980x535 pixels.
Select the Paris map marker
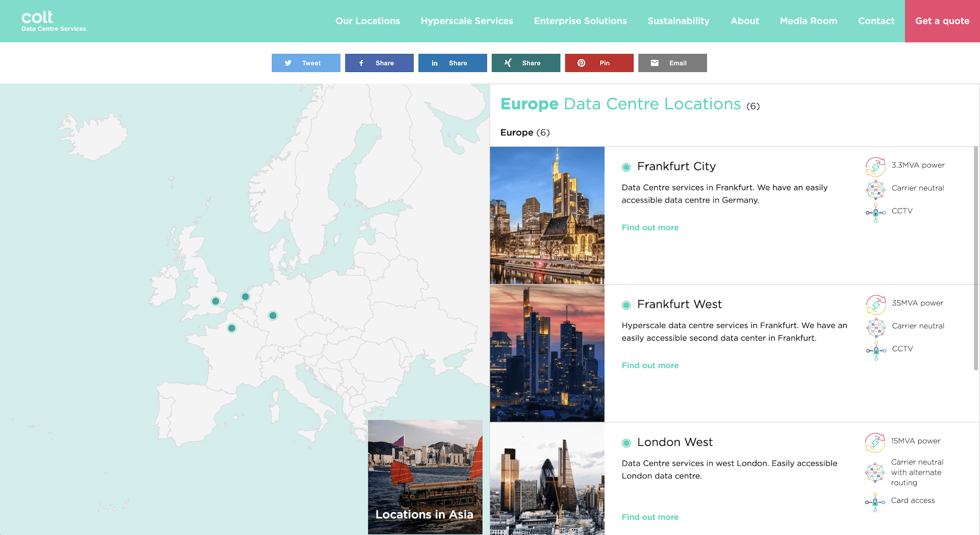click(232, 328)
